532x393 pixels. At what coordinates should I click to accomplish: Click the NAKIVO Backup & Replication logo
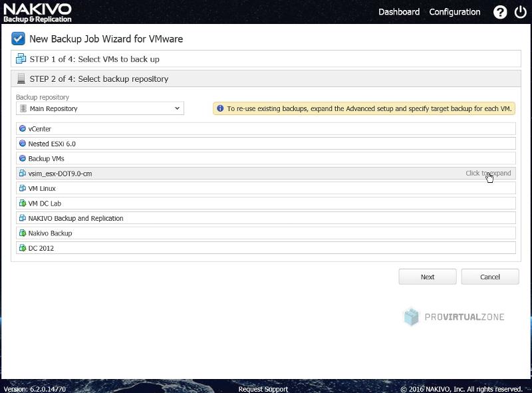click(37, 13)
